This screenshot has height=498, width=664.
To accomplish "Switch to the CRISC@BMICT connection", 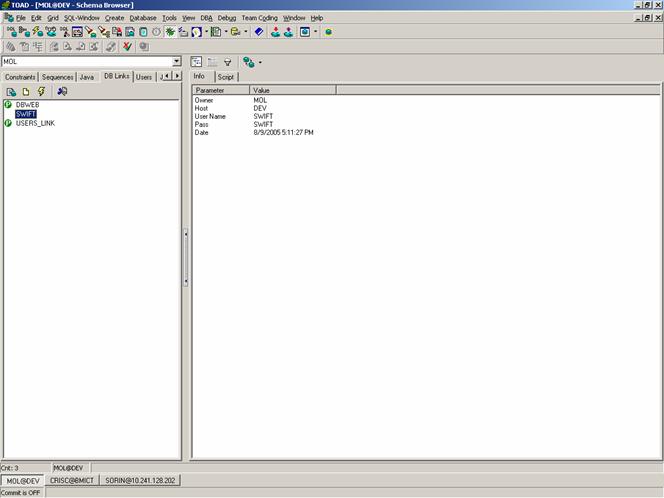I will (x=70, y=482).
